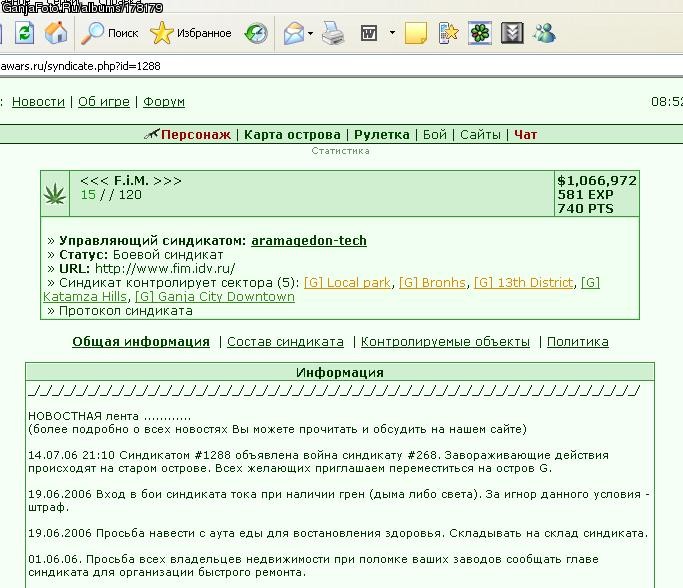Open the Поиск search button
683x588 pixels.
coord(110,33)
